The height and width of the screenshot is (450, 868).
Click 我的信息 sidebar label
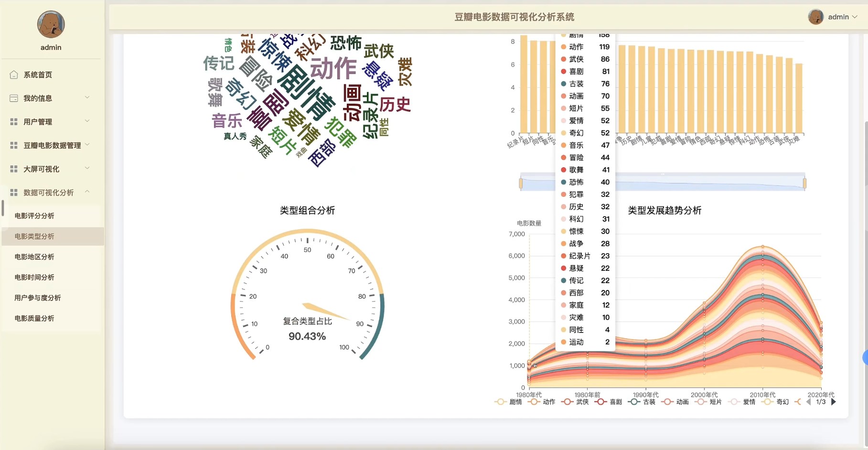(38, 98)
